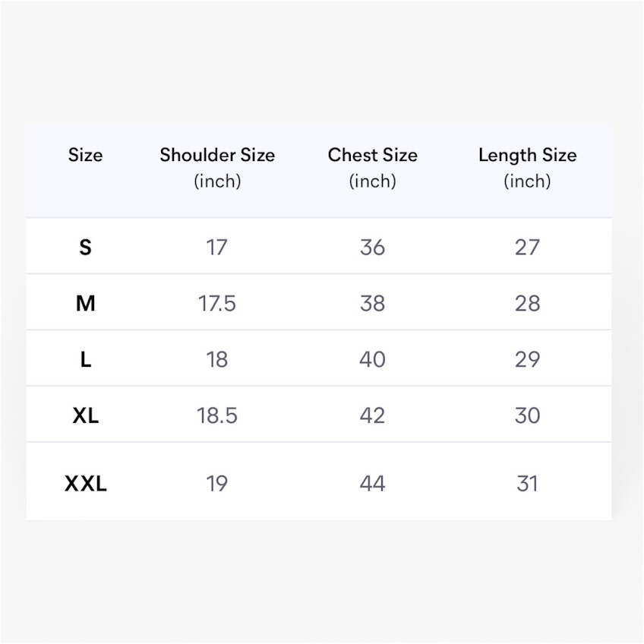Select chest value 44 for size XXL
644x644 pixels.
pyautogui.click(x=372, y=483)
